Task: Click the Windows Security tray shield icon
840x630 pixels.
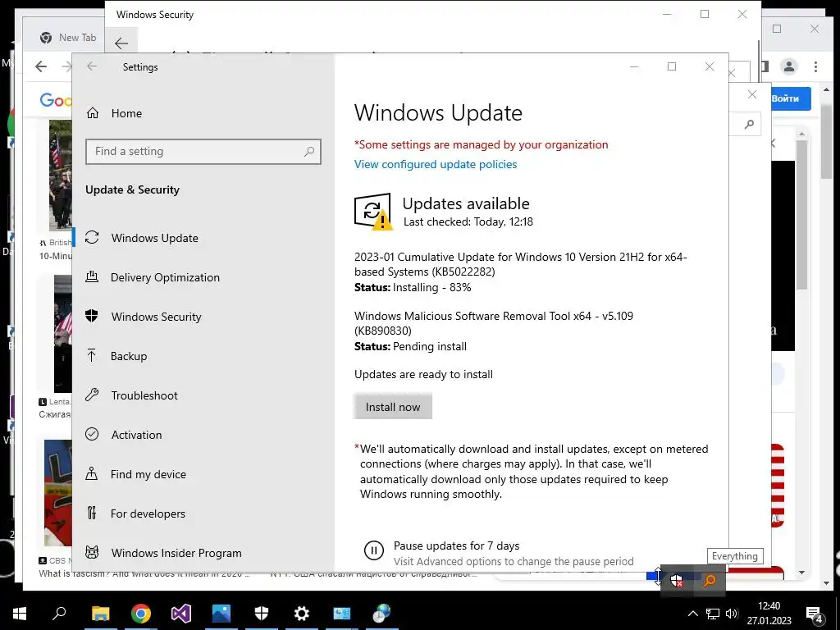Action: click(x=677, y=580)
